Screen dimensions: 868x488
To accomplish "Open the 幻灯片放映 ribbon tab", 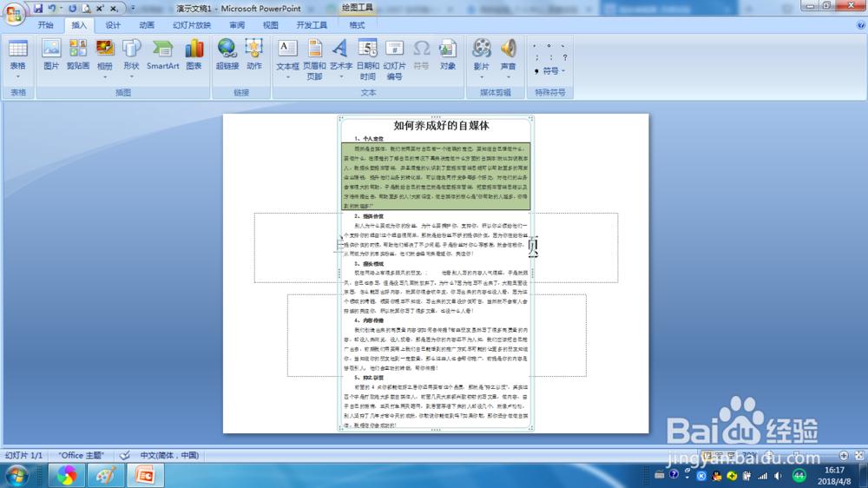I will 192,25.
